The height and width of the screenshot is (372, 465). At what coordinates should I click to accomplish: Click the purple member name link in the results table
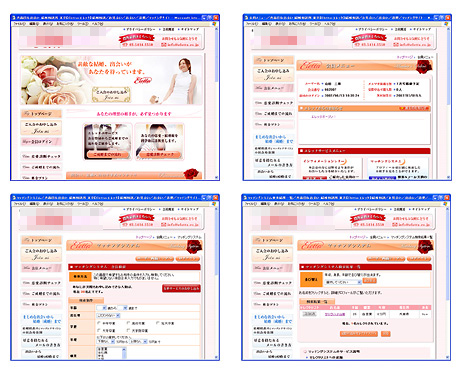click(x=335, y=314)
